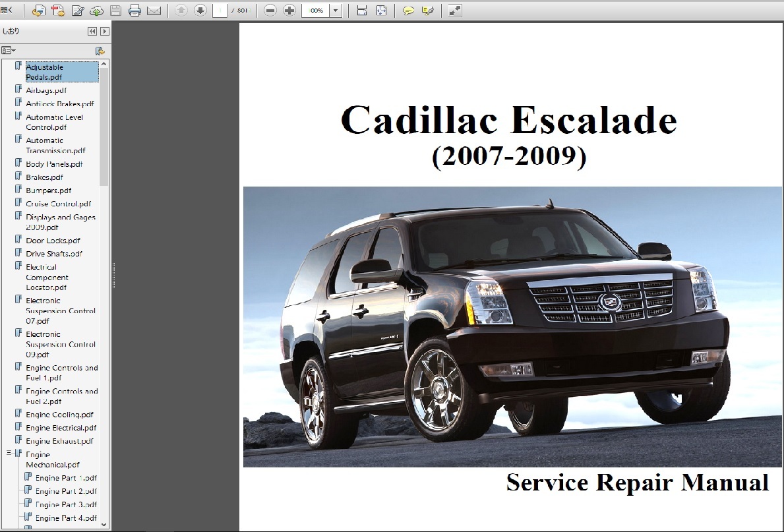Click the bookmarks scrollbar down arrow
Screen dimensions: 784x532
pos(104,525)
